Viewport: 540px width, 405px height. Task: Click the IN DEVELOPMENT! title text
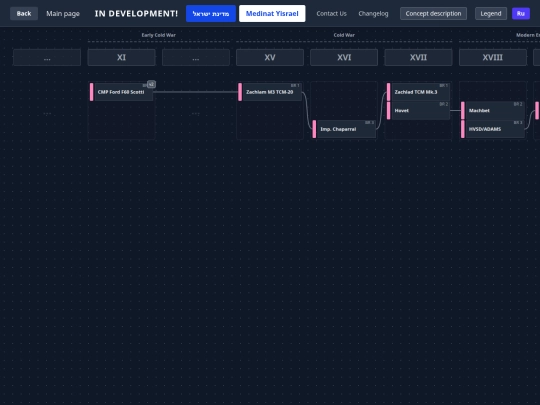click(136, 13)
